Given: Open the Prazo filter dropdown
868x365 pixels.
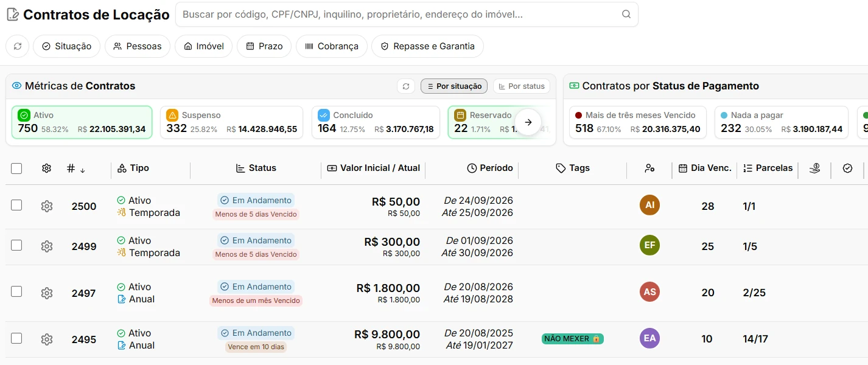Looking at the screenshot, I should 264,46.
